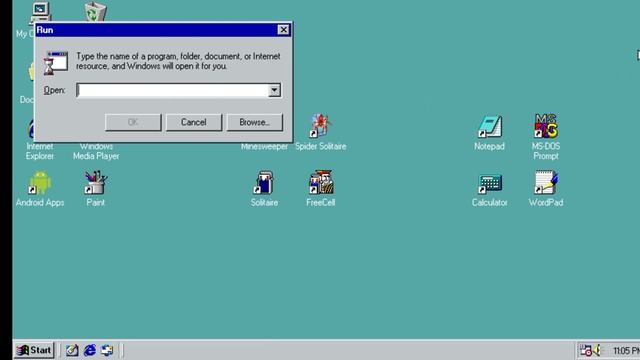Launch the Calculator shortcut
The height and width of the screenshot is (360, 640).
coord(489,183)
